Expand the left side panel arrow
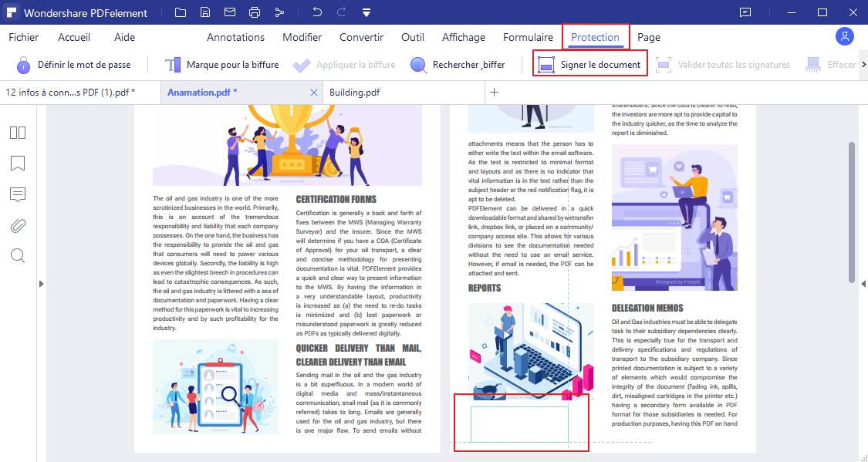Screen dimensions: 868x462 [41, 284]
